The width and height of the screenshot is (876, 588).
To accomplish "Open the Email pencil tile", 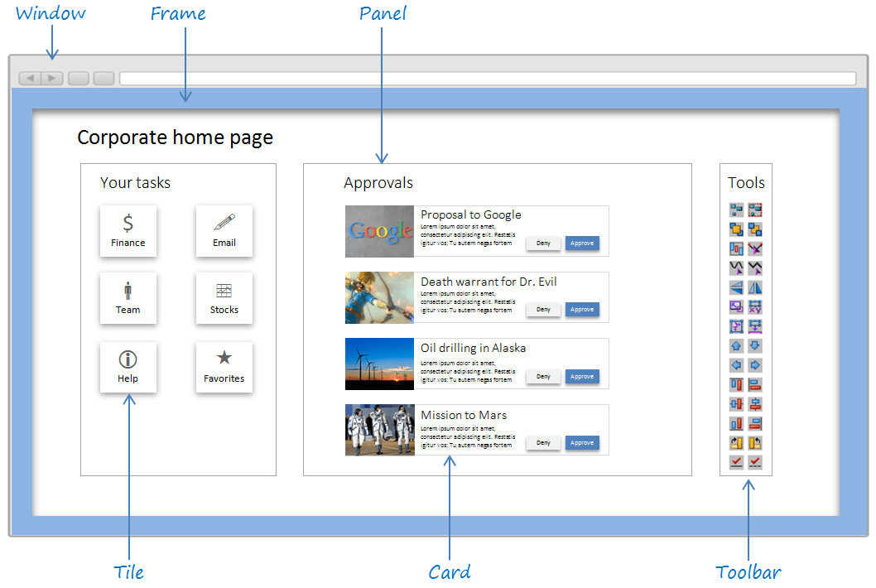I will (x=224, y=230).
